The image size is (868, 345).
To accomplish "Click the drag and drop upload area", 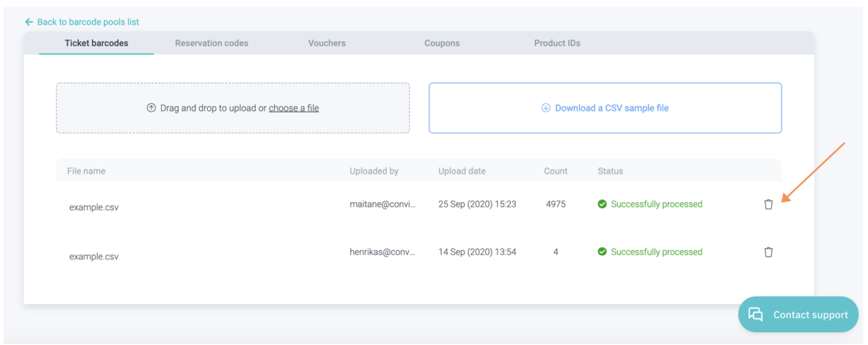I will (x=233, y=122).
